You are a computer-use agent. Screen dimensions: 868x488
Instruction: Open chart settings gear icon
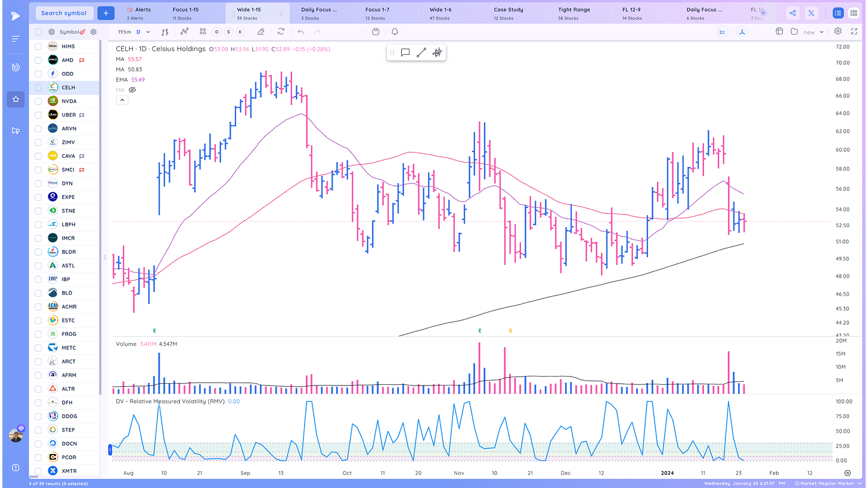838,32
